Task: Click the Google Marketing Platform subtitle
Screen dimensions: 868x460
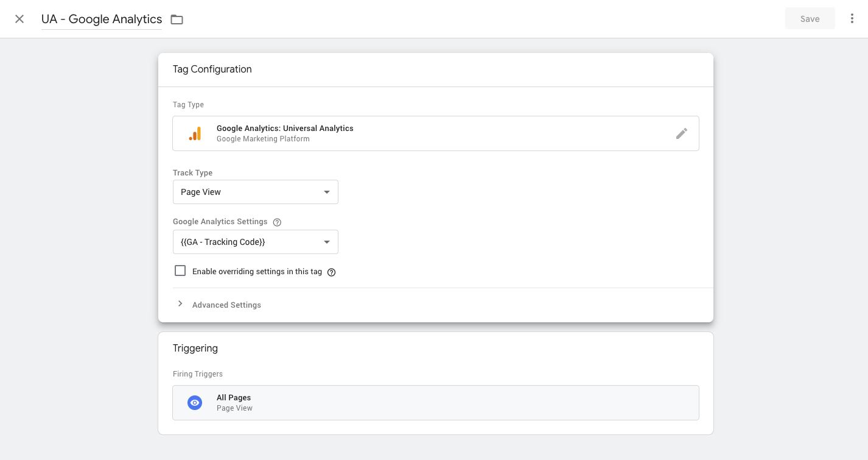Action: pos(263,139)
